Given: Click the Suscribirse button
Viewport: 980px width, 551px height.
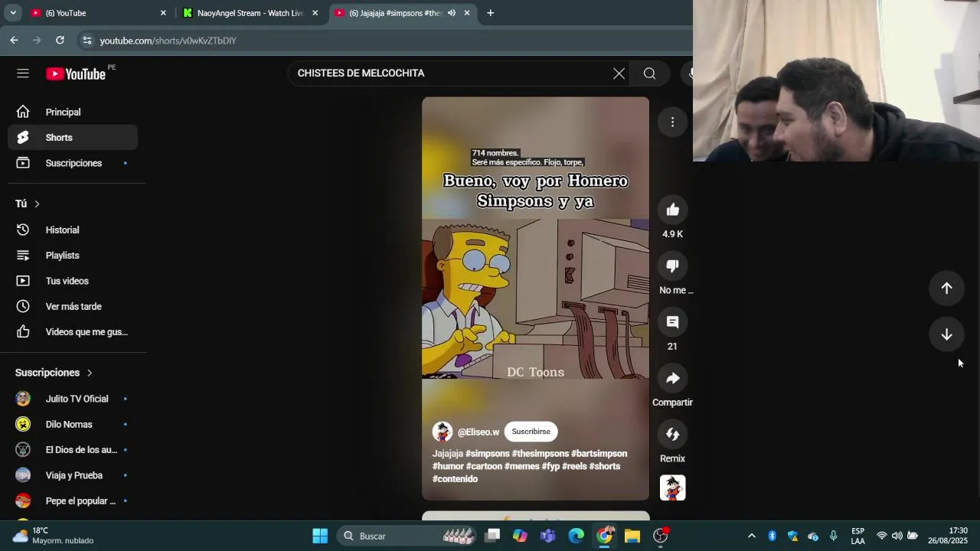Looking at the screenshot, I should tap(531, 432).
